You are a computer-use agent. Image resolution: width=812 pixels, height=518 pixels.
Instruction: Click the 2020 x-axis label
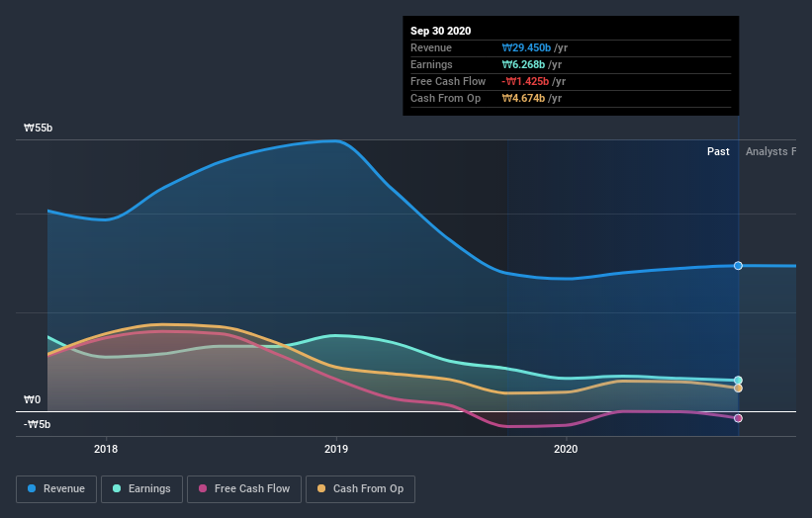coord(566,449)
